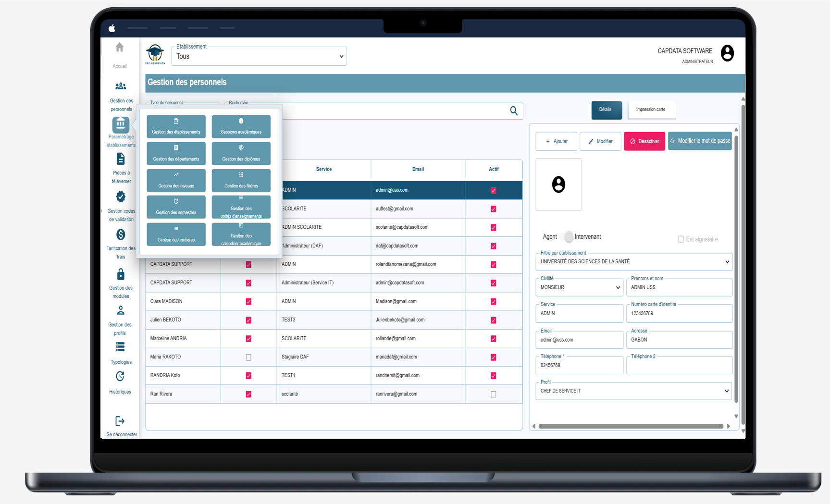This screenshot has width=830, height=504.
Task: Click the Se déconnecter logout icon
Action: [120, 421]
